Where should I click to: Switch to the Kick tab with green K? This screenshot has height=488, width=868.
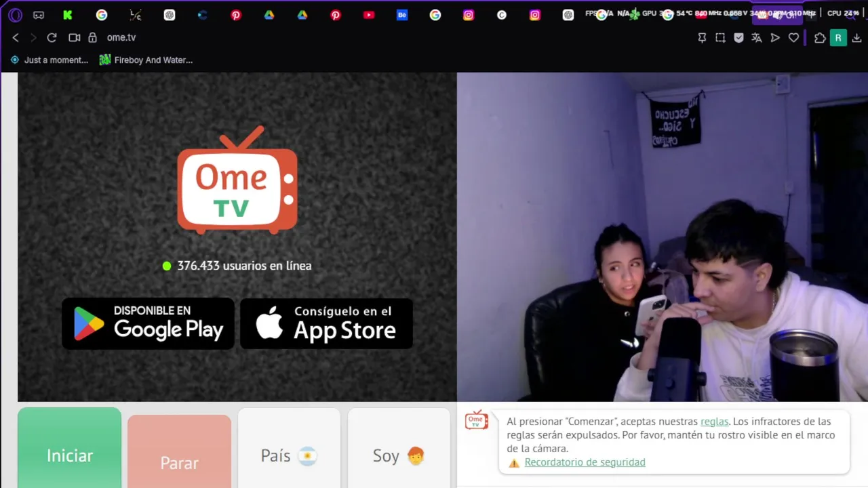(x=68, y=15)
